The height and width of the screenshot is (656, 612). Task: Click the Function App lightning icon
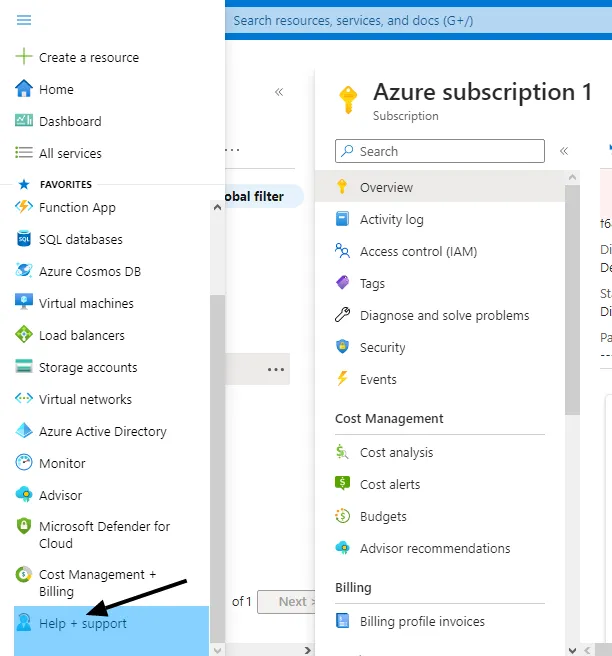[24, 207]
